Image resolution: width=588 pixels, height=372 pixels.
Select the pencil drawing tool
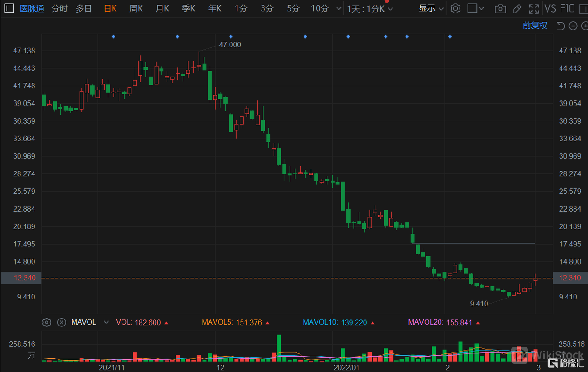pyautogui.click(x=517, y=8)
